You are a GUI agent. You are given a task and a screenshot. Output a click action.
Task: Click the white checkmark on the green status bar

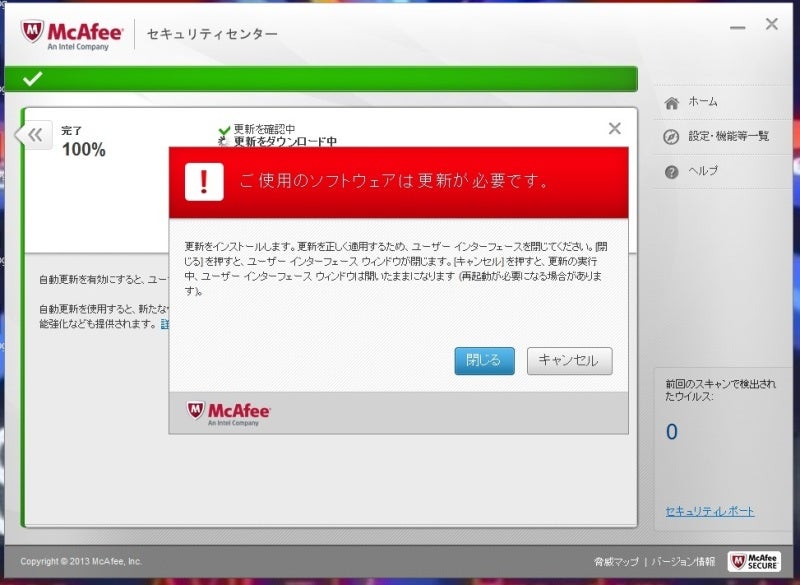(x=32, y=79)
